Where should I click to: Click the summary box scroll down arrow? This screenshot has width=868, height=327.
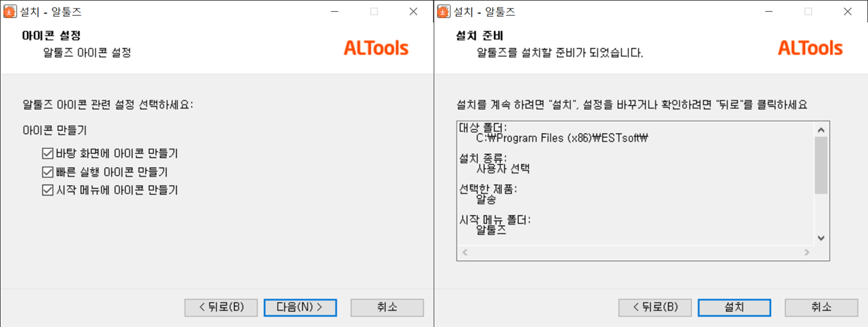click(x=822, y=238)
